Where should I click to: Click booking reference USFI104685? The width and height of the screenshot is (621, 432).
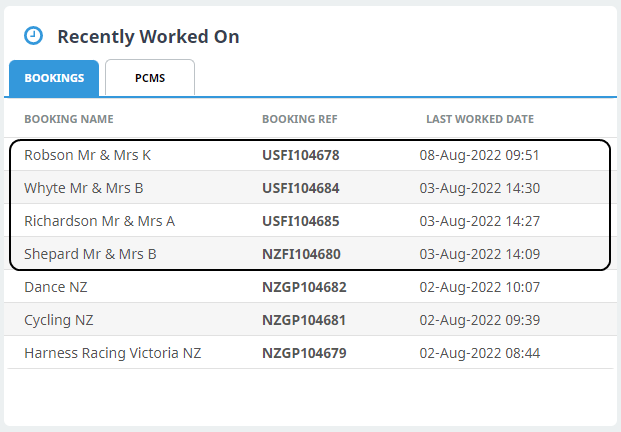pyautogui.click(x=301, y=221)
